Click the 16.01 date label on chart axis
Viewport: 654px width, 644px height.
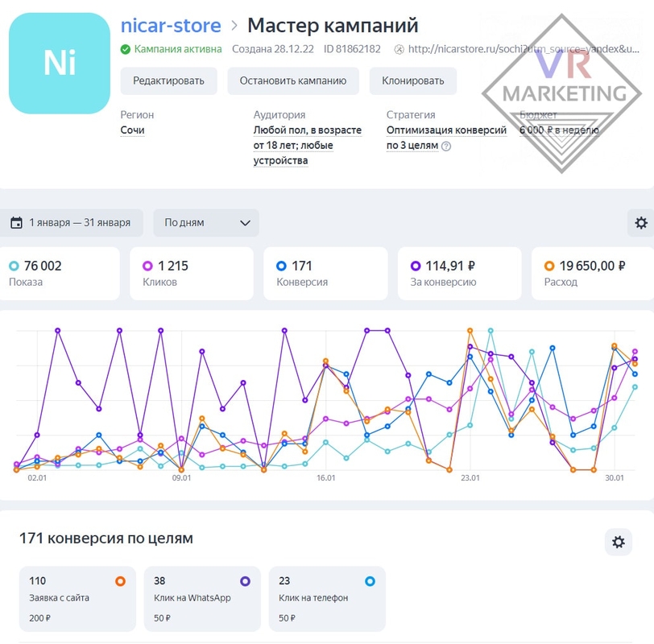pos(325,477)
